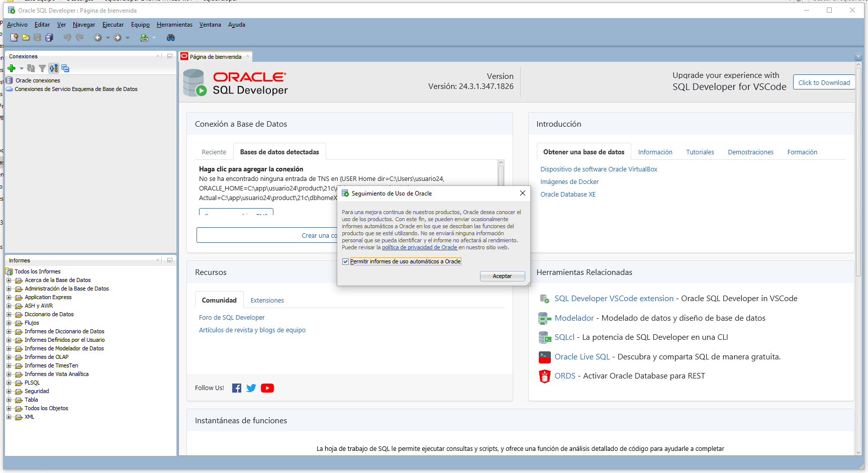Image resolution: width=868 pixels, height=473 pixels.
Task: Click the Collapse All icon in Conexiones
Action: coord(65,68)
